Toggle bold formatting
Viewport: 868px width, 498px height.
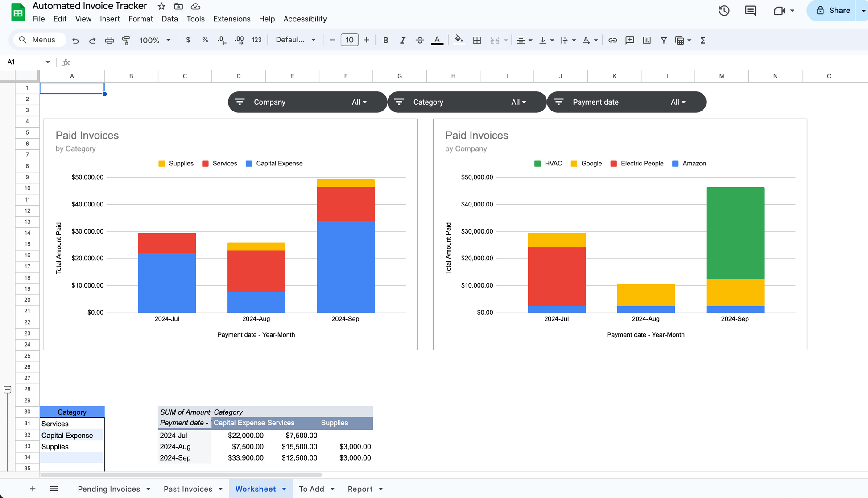[385, 40]
